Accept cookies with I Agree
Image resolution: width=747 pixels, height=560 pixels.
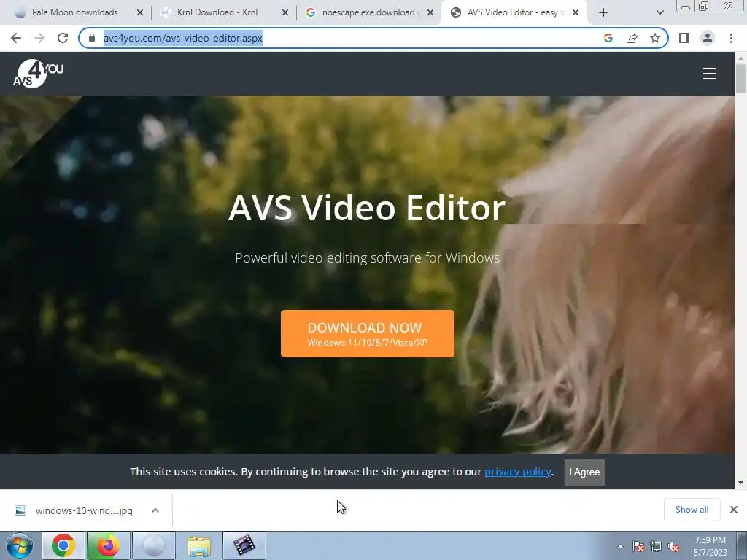[584, 472]
